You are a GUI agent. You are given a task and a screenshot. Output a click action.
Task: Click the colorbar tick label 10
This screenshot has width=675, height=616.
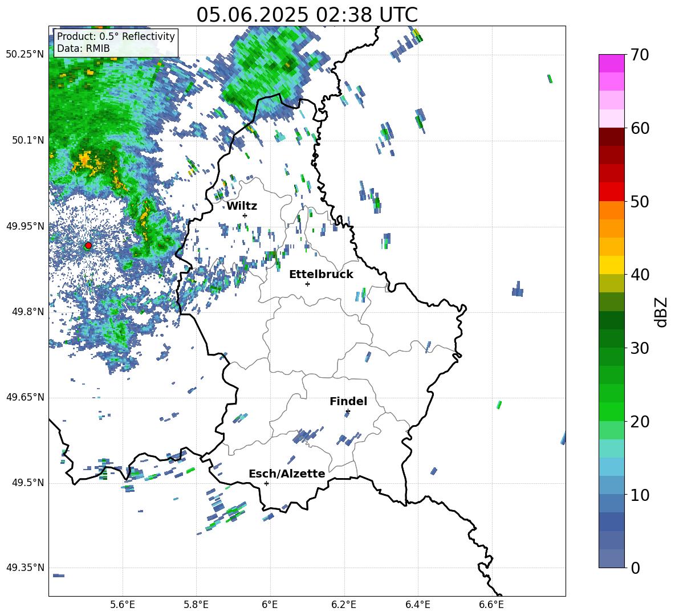coord(640,495)
